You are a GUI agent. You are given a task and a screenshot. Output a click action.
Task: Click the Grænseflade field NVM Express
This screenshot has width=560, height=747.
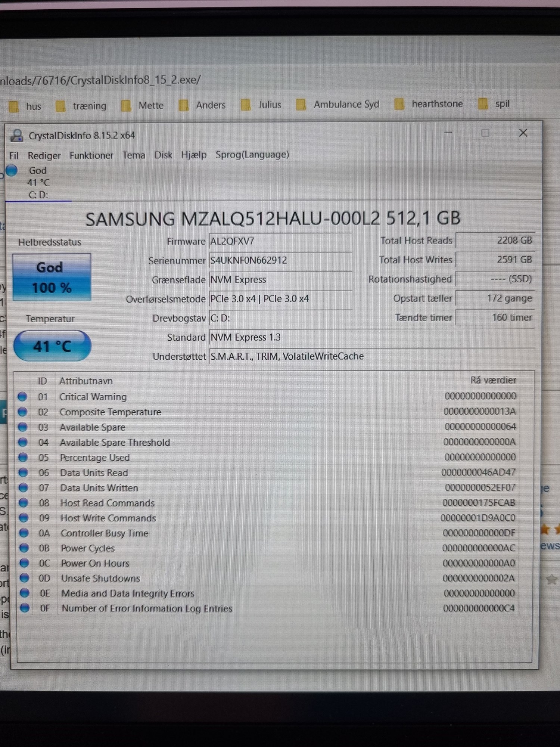tap(280, 280)
